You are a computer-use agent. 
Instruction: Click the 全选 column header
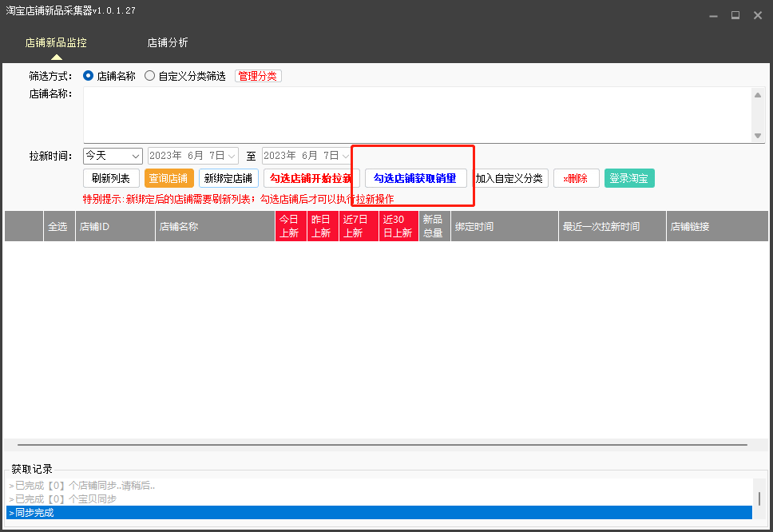pyautogui.click(x=59, y=226)
